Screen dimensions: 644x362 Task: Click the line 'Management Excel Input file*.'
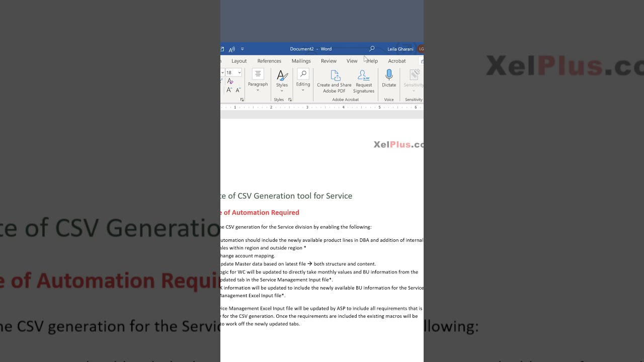click(253, 296)
